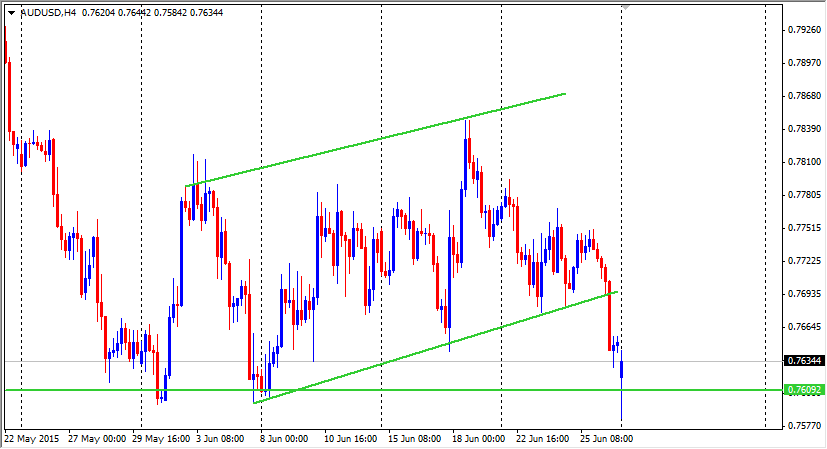
Task: Click the 0.78390 price scale value
Action: 804,129
